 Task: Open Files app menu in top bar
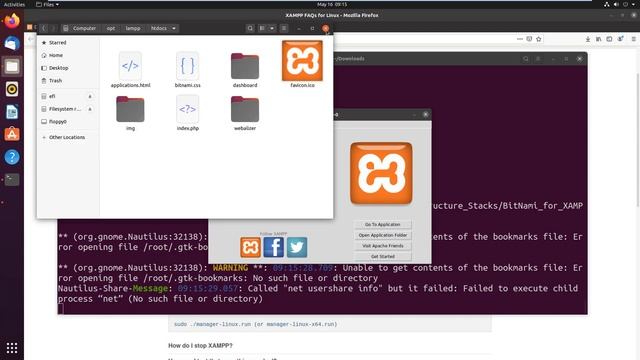pos(47,4)
